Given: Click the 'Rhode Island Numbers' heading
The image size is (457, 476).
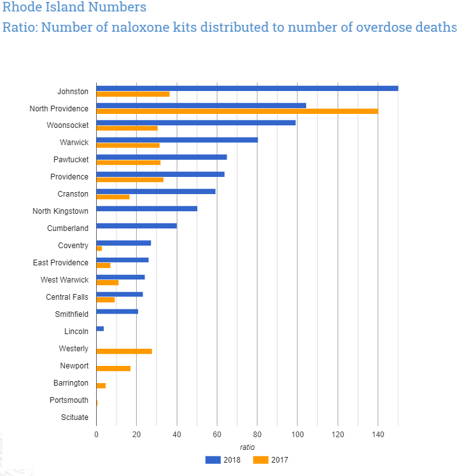Looking at the screenshot, I should (74, 7).
